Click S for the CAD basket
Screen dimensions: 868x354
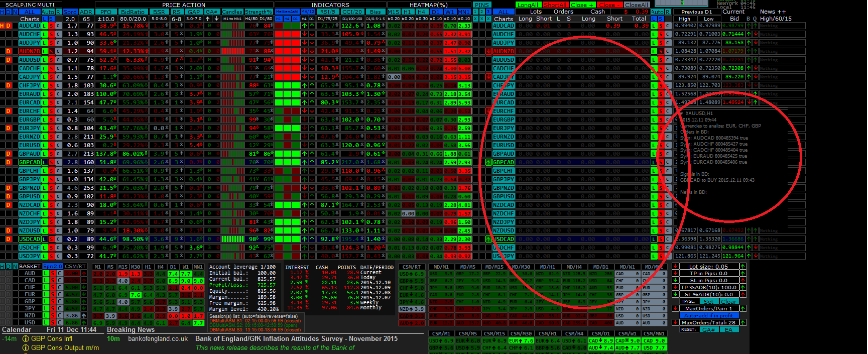pos(53,280)
